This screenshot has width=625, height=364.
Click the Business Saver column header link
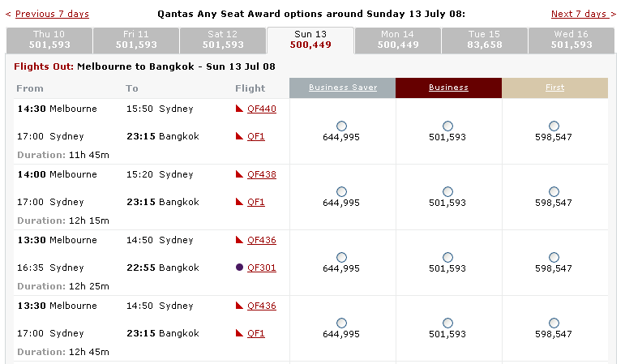(x=343, y=88)
